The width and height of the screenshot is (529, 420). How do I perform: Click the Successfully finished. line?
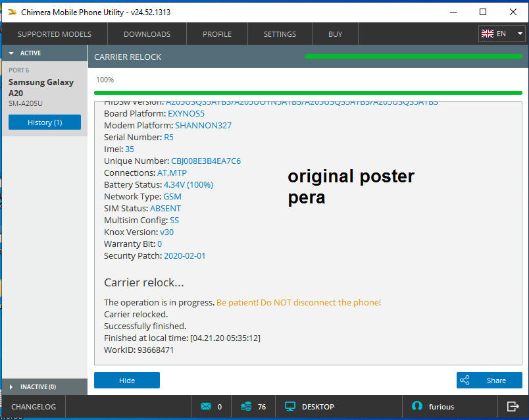(145, 326)
